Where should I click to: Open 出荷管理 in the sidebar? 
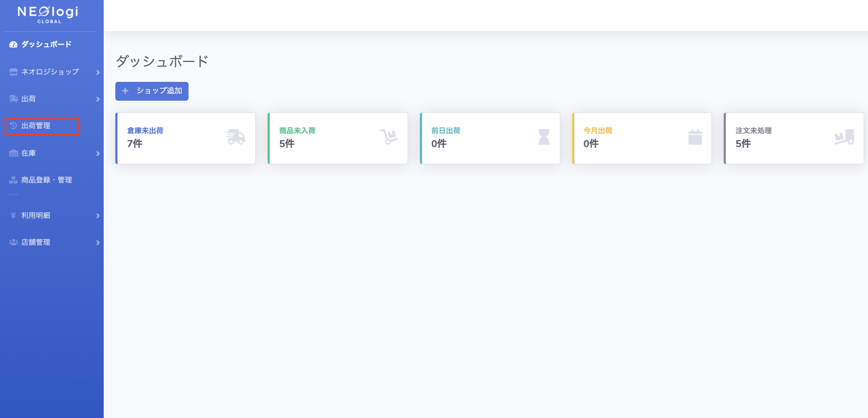point(36,126)
